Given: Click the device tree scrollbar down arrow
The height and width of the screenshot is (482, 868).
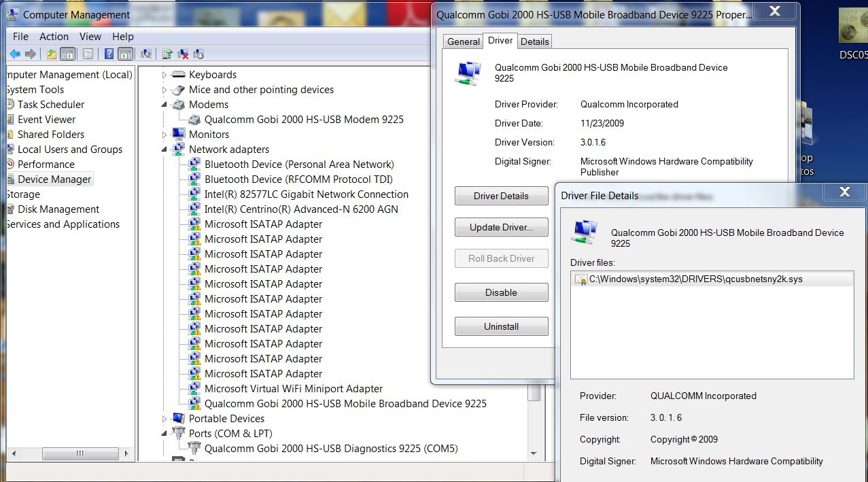Looking at the screenshot, I should pyautogui.click(x=534, y=453).
